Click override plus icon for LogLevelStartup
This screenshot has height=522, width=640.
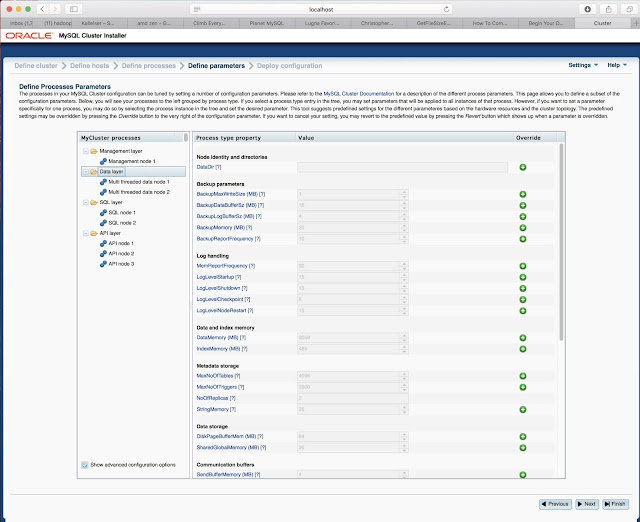point(522,277)
